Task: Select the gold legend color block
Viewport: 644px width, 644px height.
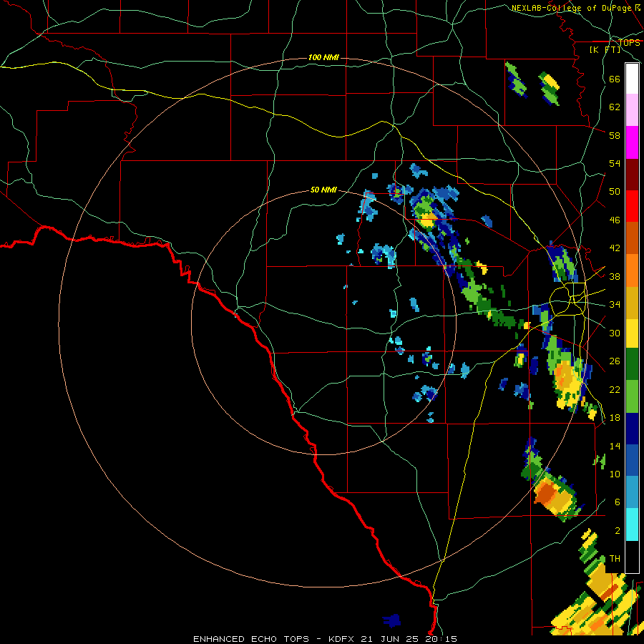Action: pos(632,303)
